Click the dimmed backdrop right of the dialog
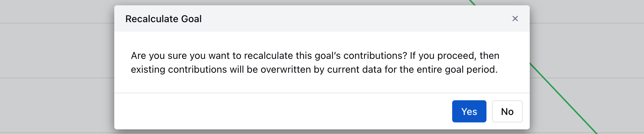 tap(589, 42)
